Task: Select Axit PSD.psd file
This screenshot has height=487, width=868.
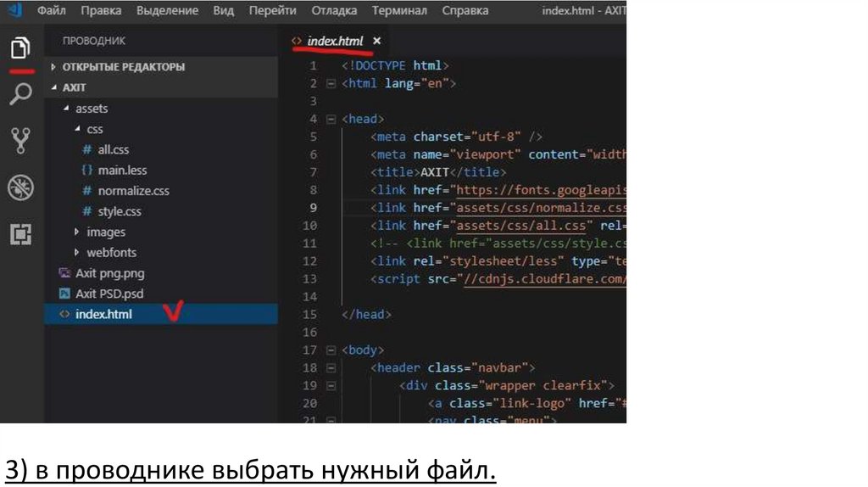Action: 109,294
